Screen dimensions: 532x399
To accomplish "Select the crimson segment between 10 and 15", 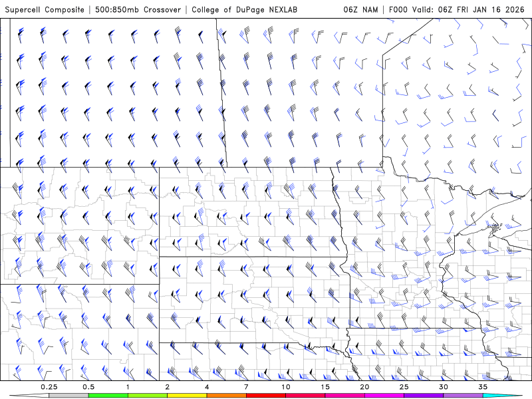I will coord(305,396).
